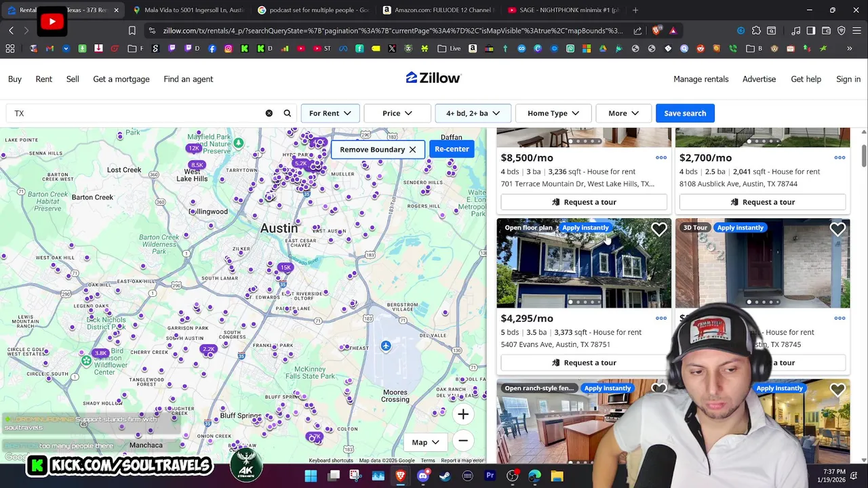Switch to the Amazon FULUODE tab

coord(437,10)
